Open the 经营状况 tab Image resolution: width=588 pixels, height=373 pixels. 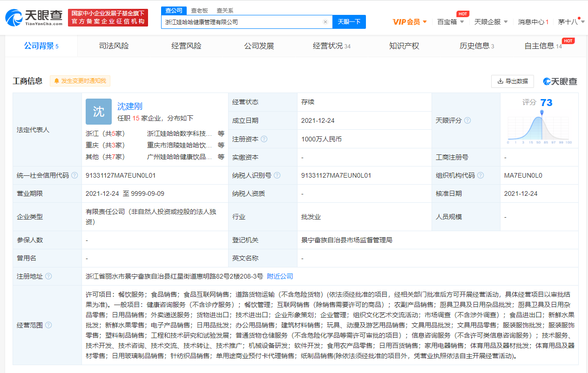pyautogui.click(x=331, y=46)
